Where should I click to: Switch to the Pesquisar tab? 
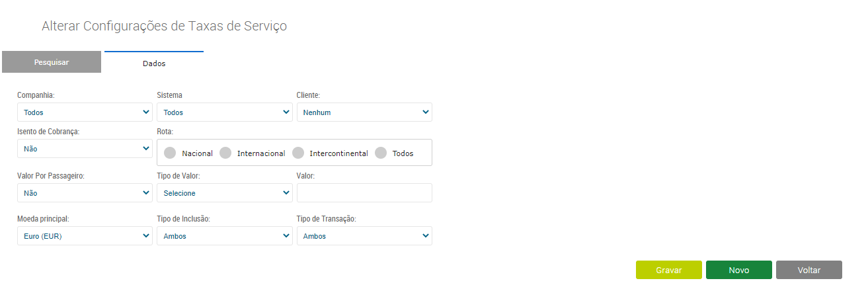point(52,62)
